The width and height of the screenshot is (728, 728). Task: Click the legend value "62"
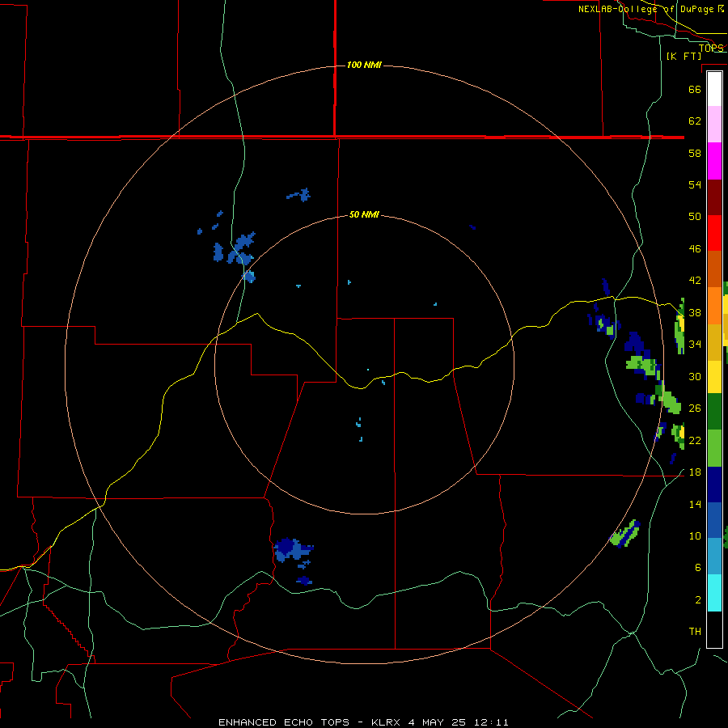pyautogui.click(x=695, y=121)
